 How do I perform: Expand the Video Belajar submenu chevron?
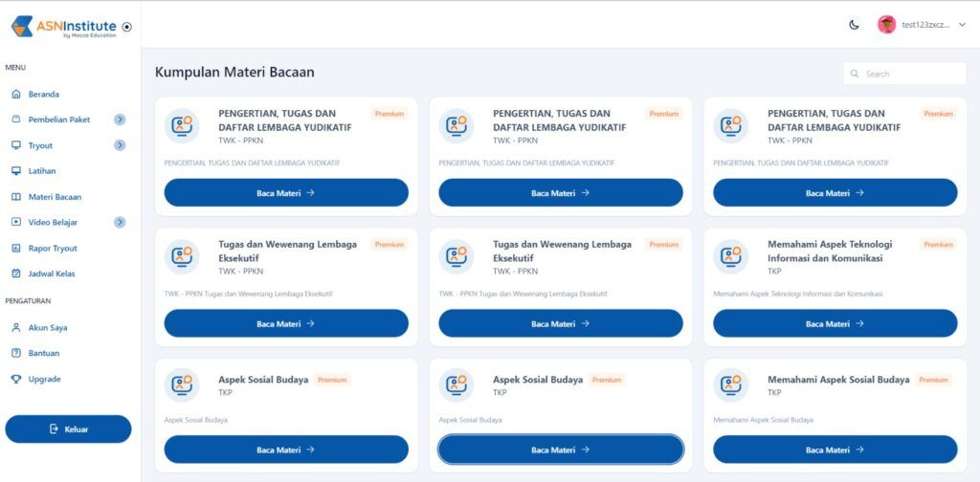(x=120, y=222)
